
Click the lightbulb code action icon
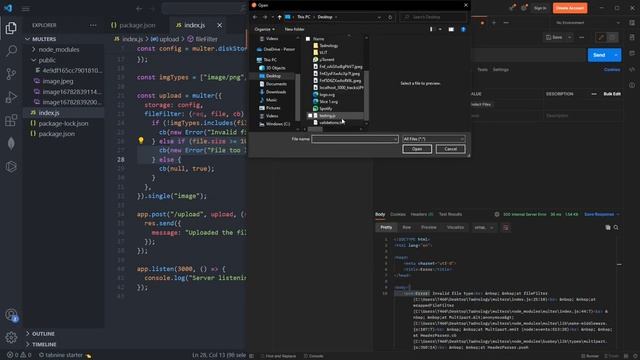tap(141, 140)
